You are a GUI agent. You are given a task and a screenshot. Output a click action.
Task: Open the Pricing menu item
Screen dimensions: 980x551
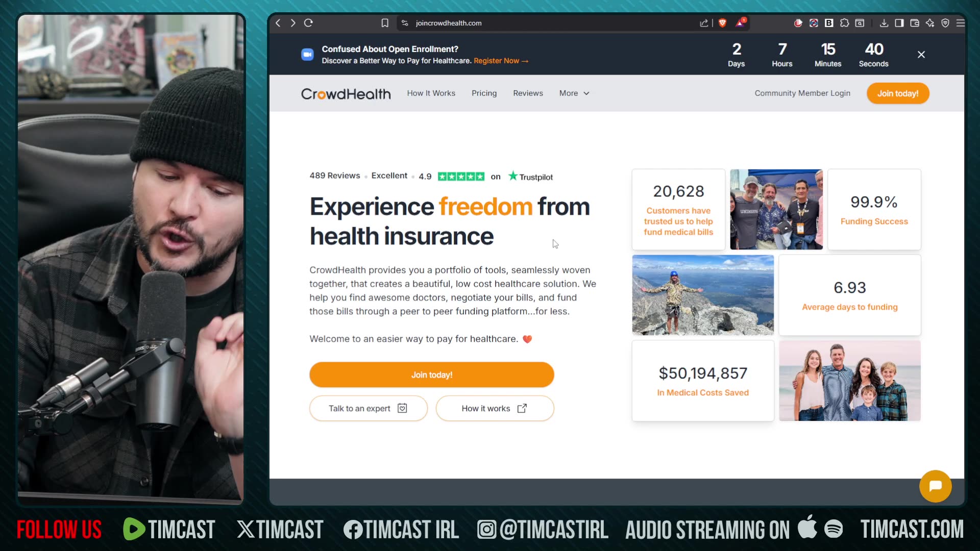[484, 93]
